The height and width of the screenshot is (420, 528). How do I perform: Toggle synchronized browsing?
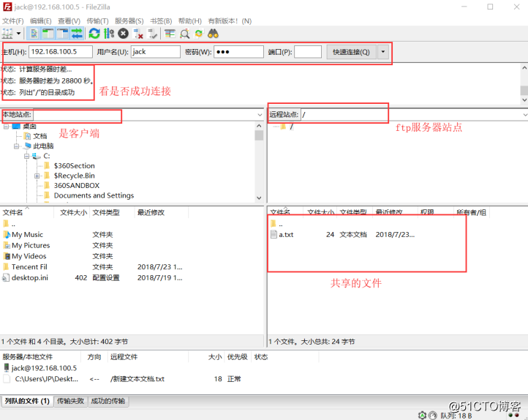click(199, 34)
